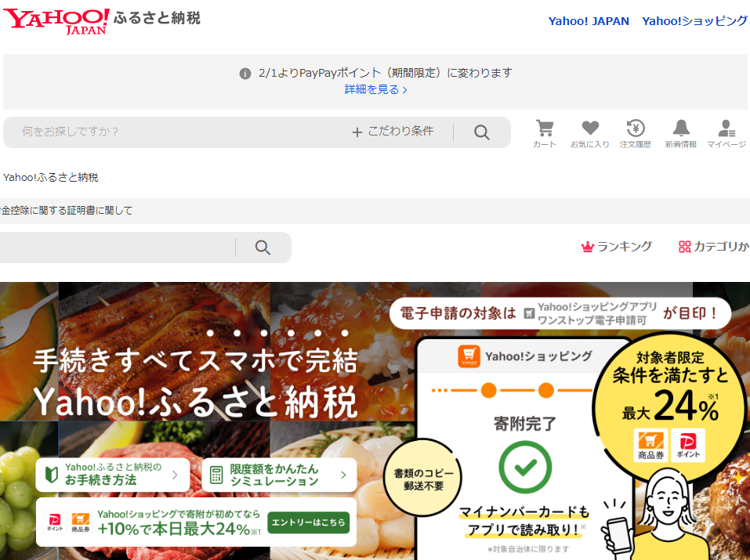Click the crown ranking icon
The image size is (750, 560).
pyautogui.click(x=587, y=247)
